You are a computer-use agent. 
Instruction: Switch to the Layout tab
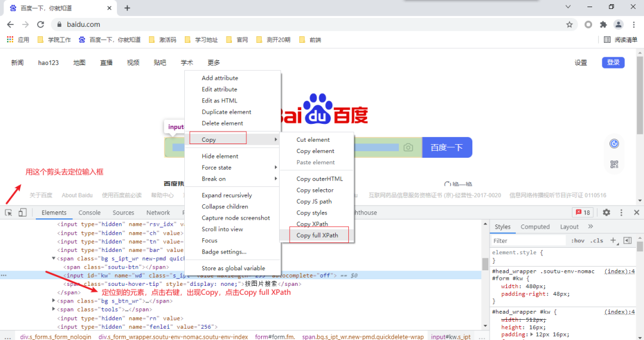569,226
